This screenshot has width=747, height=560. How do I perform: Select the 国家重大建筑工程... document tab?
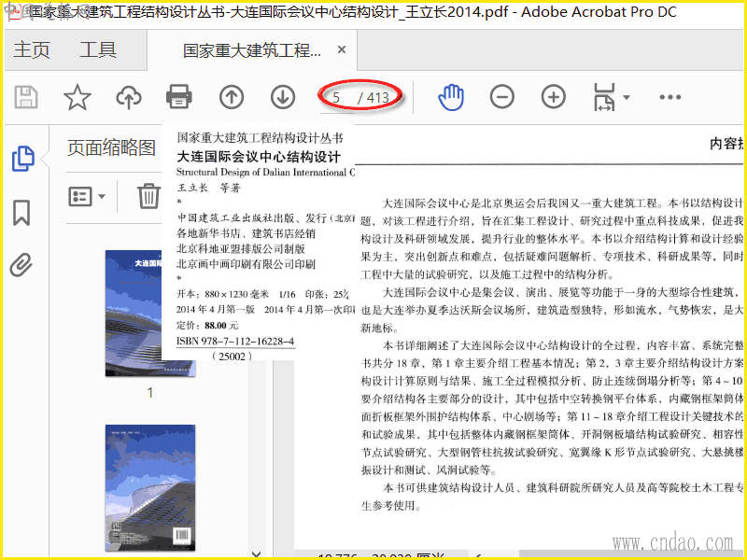click(x=252, y=50)
